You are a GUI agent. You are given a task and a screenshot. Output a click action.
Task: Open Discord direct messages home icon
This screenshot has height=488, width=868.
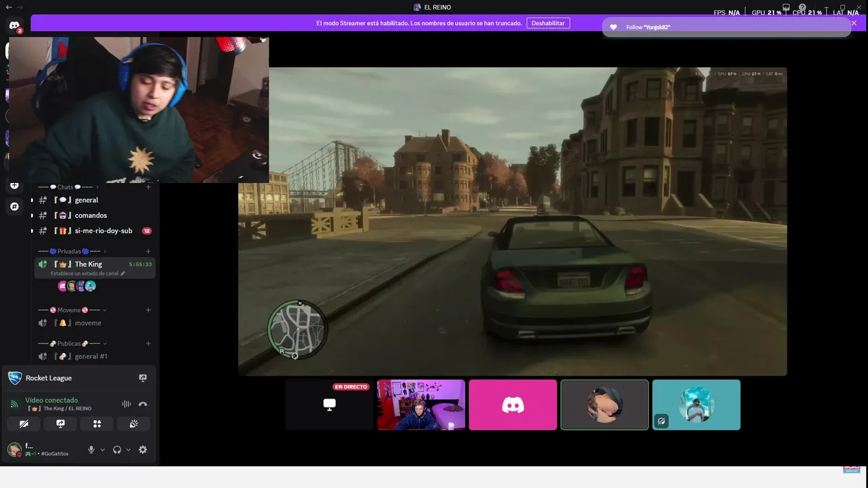[14, 26]
